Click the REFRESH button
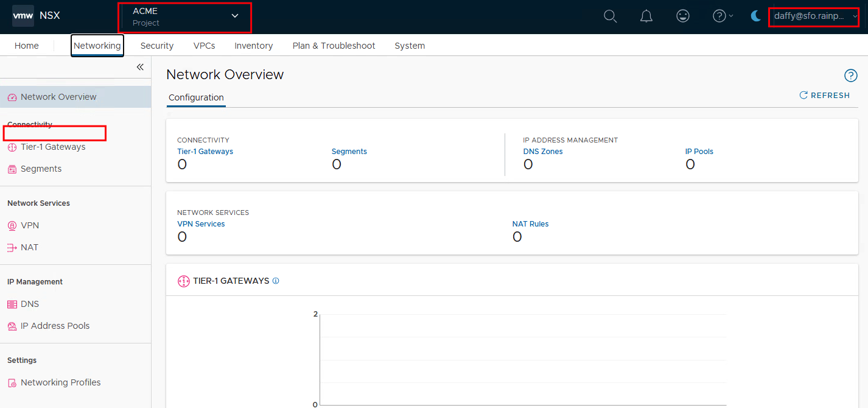Viewport: 868px width, 408px height. [824, 96]
